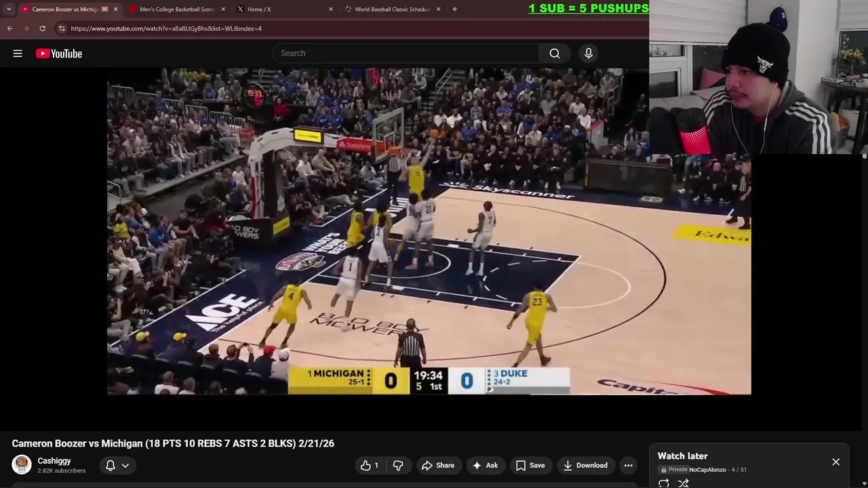Viewport: 868px width, 488px height.
Task: Open the tab search dropdown arrow
Action: tap(9, 9)
